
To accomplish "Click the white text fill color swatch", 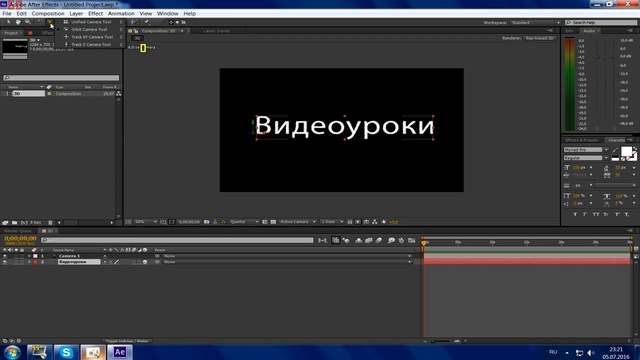I will tap(626, 151).
